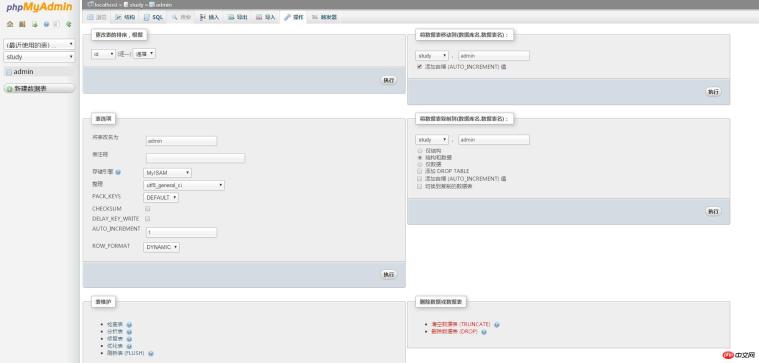Screen dimensions: 759x363
Task: Switch to the SQL tab
Action: click(153, 17)
